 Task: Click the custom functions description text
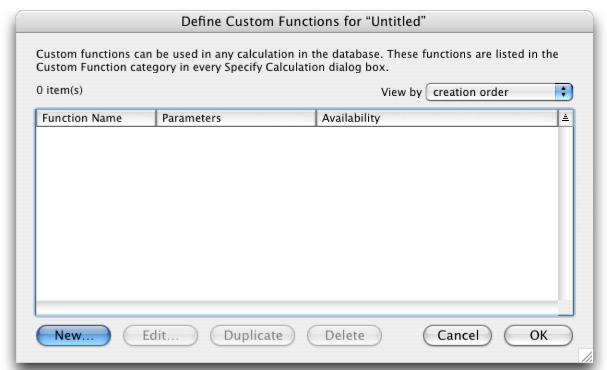297,60
